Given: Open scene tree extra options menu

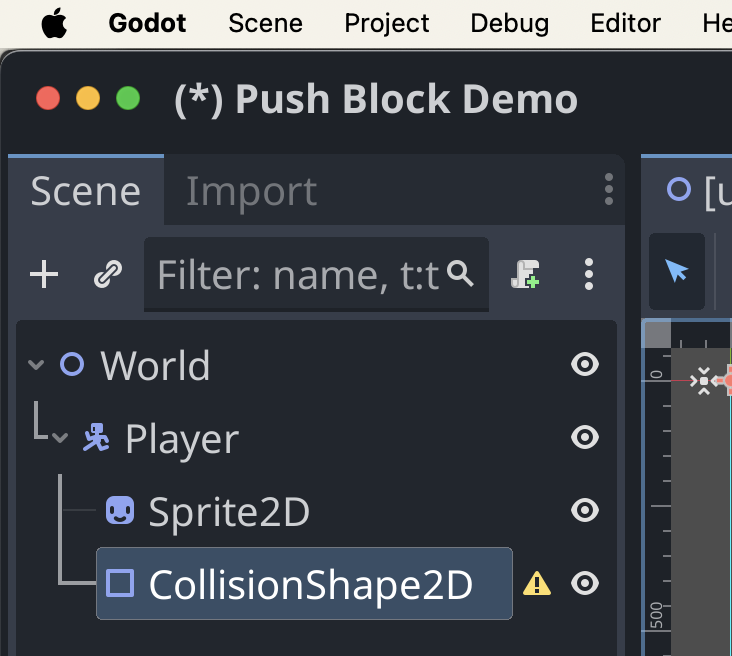Looking at the screenshot, I should pyautogui.click(x=589, y=274).
